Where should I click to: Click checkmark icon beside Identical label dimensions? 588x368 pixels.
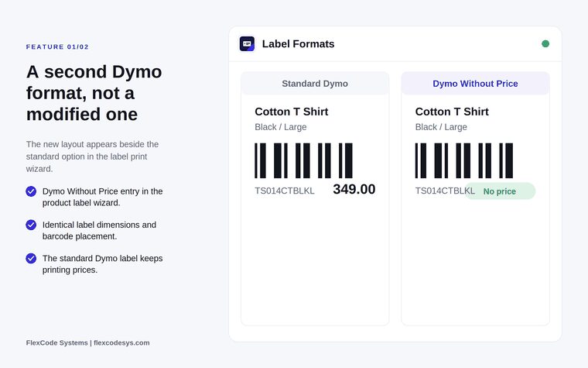(x=31, y=225)
